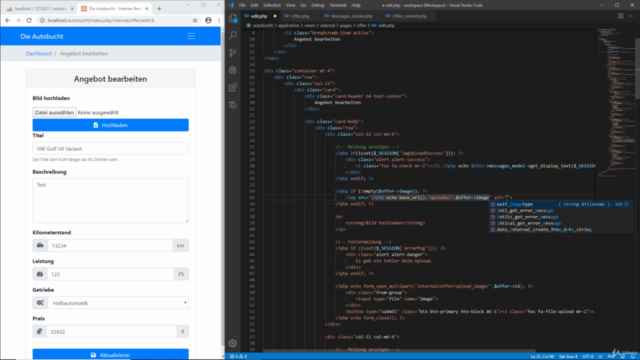Select intl_get_error_message suggestion
This screenshot has height=360, width=640.
coord(561,211)
